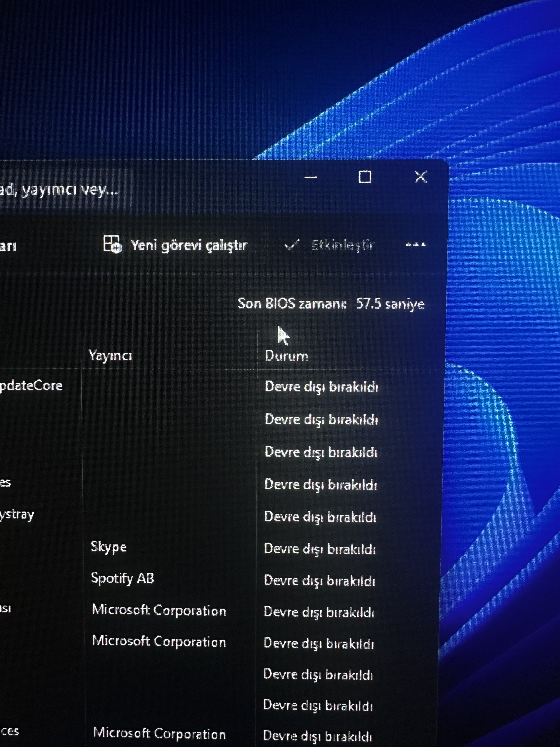
Task: Select the Spotify AB startup entry
Action: click(x=123, y=578)
